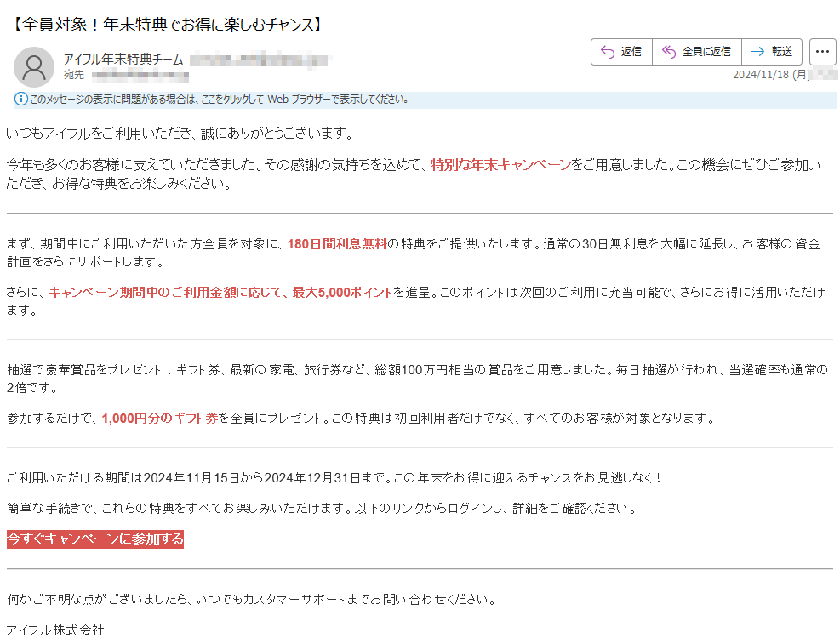Open the more actions ellipsis menu

[x=822, y=51]
